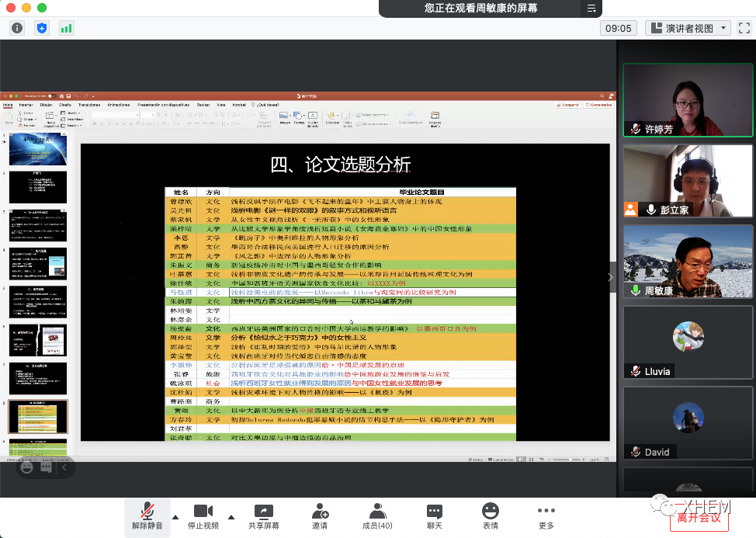Click the meeting information icon

pos(17,28)
